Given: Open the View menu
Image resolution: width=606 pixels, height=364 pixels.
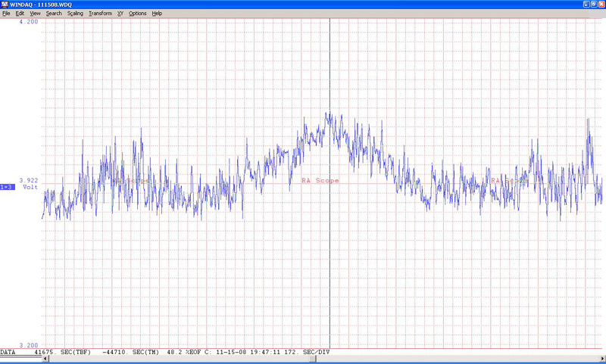Looking at the screenshot, I should 35,14.
